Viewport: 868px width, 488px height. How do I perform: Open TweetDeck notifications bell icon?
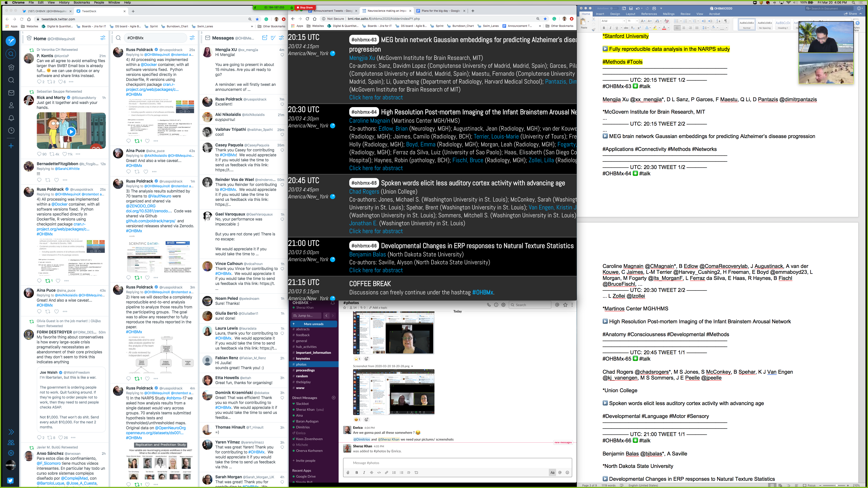pos(11,118)
